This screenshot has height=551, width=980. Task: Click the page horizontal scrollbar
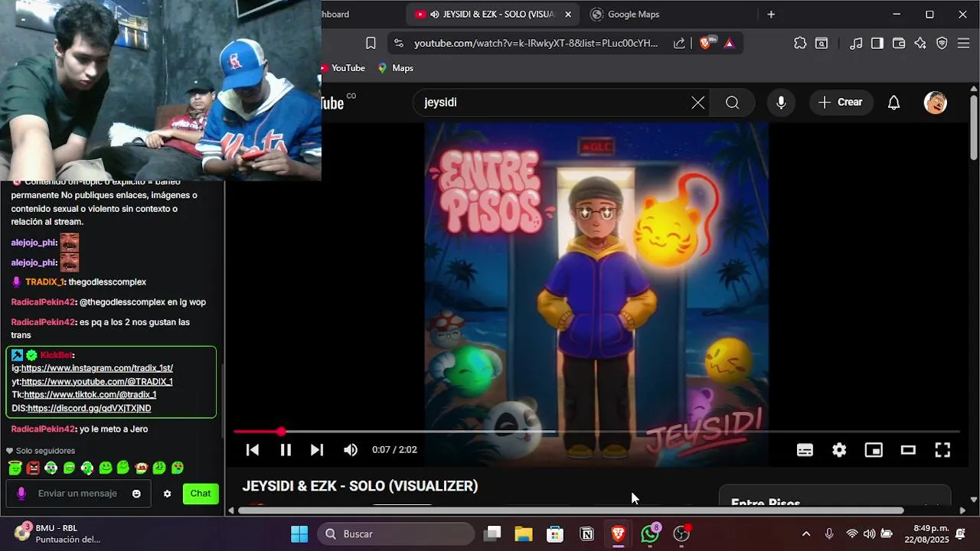coord(570,510)
